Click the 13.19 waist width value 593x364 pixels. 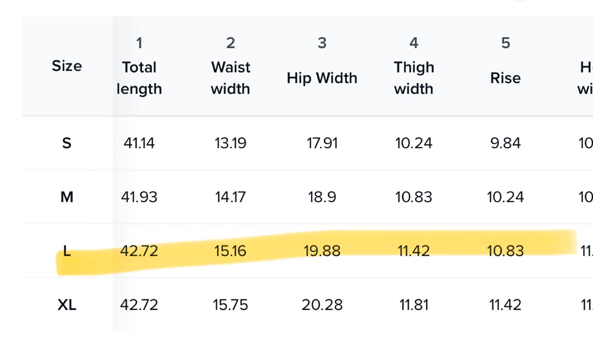[x=231, y=143]
